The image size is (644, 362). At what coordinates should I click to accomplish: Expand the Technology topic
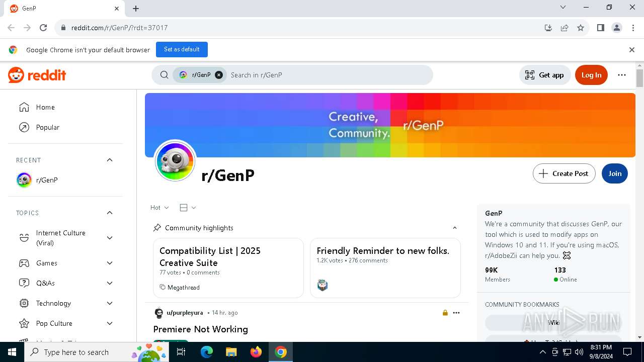pyautogui.click(x=110, y=303)
